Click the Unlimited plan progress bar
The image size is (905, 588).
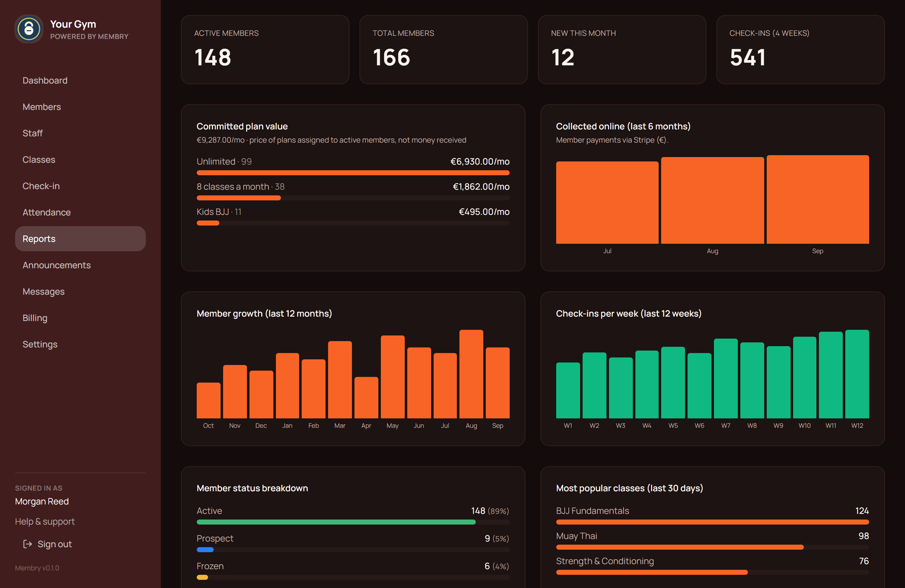click(353, 173)
